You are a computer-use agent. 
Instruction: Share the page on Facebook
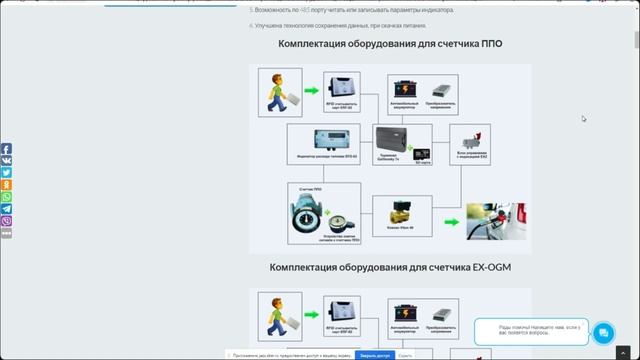point(6,149)
